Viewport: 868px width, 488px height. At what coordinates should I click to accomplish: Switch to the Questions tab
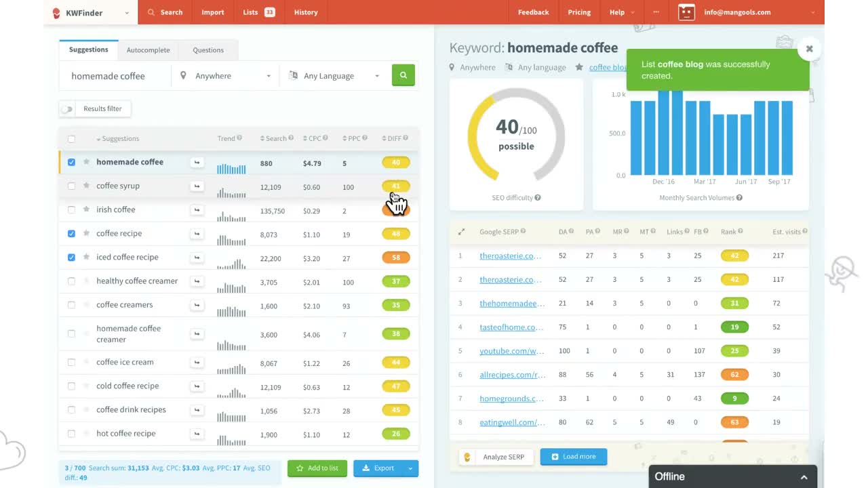pyautogui.click(x=208, y=50)
